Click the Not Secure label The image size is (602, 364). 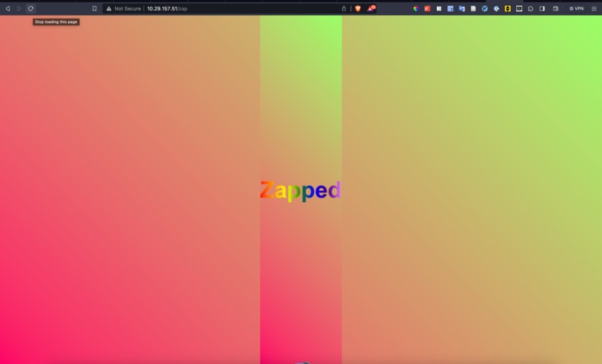point(128,8)
